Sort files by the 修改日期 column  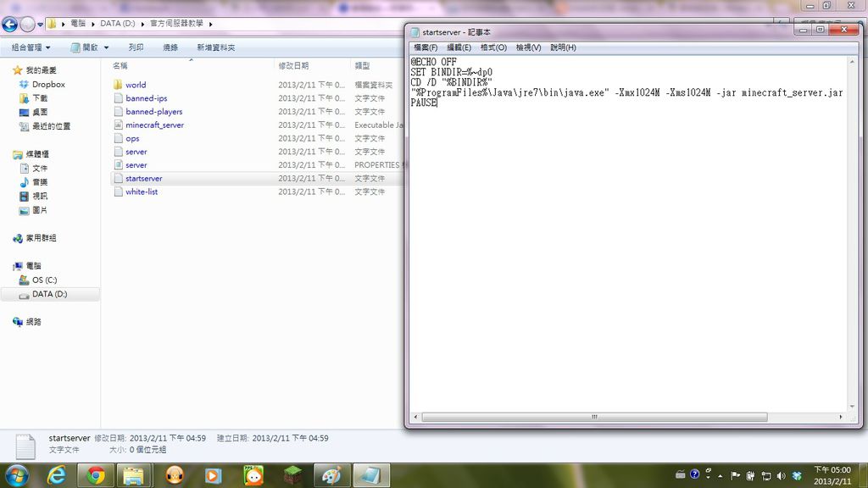pyautogui.click(x=293, y=66)
